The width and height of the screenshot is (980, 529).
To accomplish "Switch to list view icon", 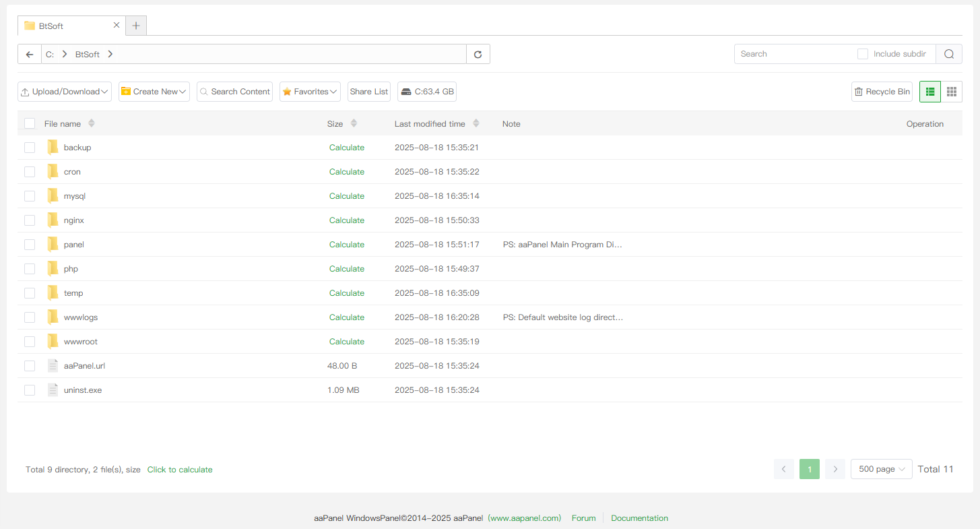I will [930, 92].
